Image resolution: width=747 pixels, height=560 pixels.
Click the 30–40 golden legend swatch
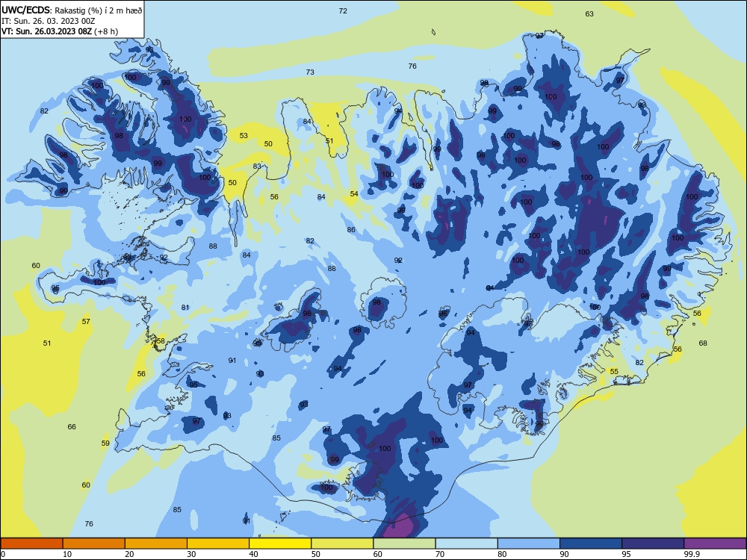pos(218,544)
